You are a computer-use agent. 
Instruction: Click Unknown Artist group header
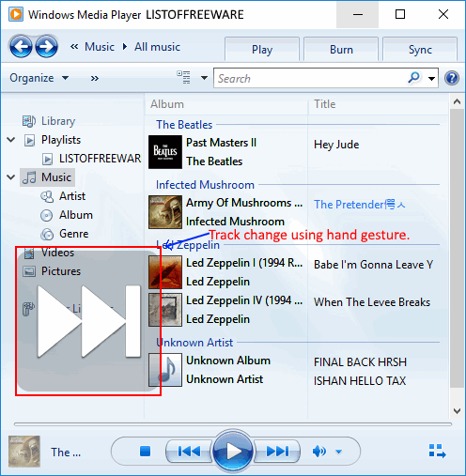point(194,343)
